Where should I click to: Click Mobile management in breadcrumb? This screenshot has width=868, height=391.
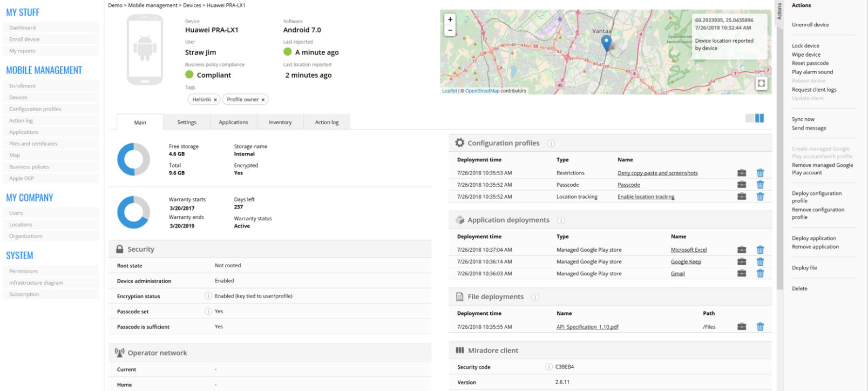pos(153,5)
